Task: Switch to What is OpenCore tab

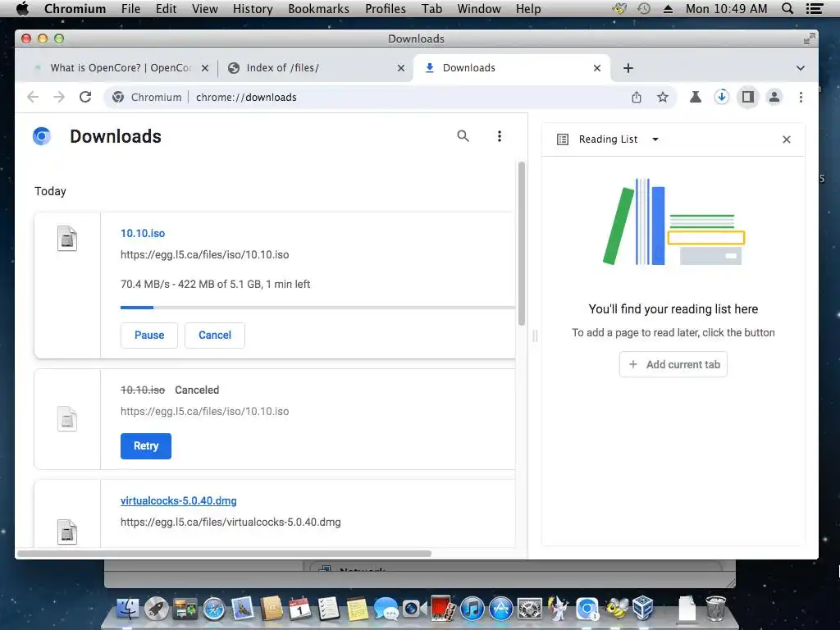Action: [x=121, y=68]
